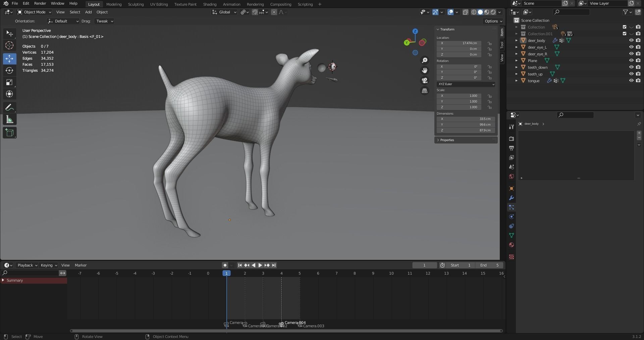
Task: Select the Transform tool
Action: 9,94
